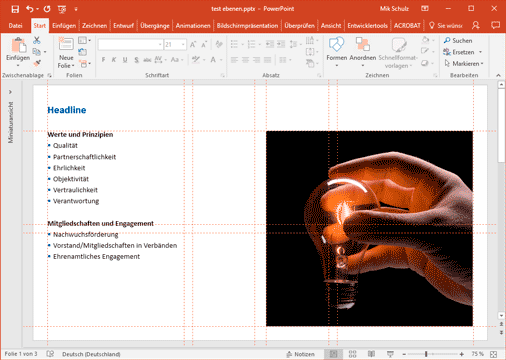506x360 pixels.
Task: Adjust the zoom slider handle
Action: click(x=426, y=354)
